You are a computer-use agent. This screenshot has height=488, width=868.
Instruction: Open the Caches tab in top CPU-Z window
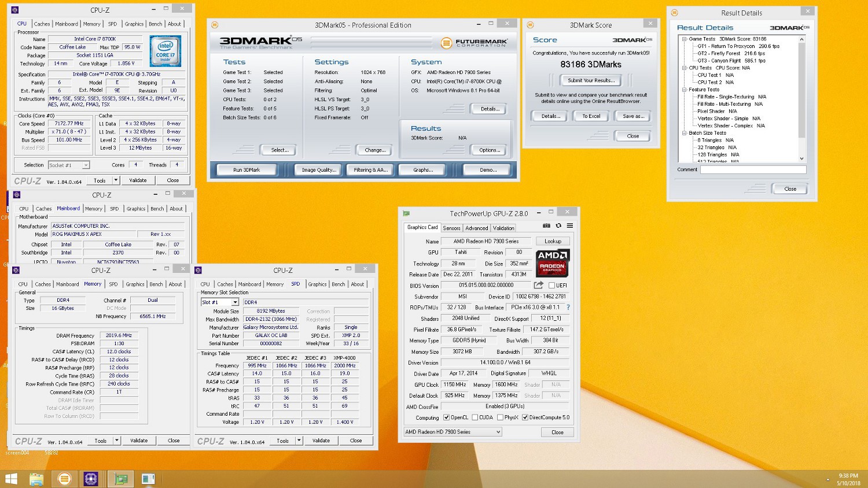coord(42,24)
